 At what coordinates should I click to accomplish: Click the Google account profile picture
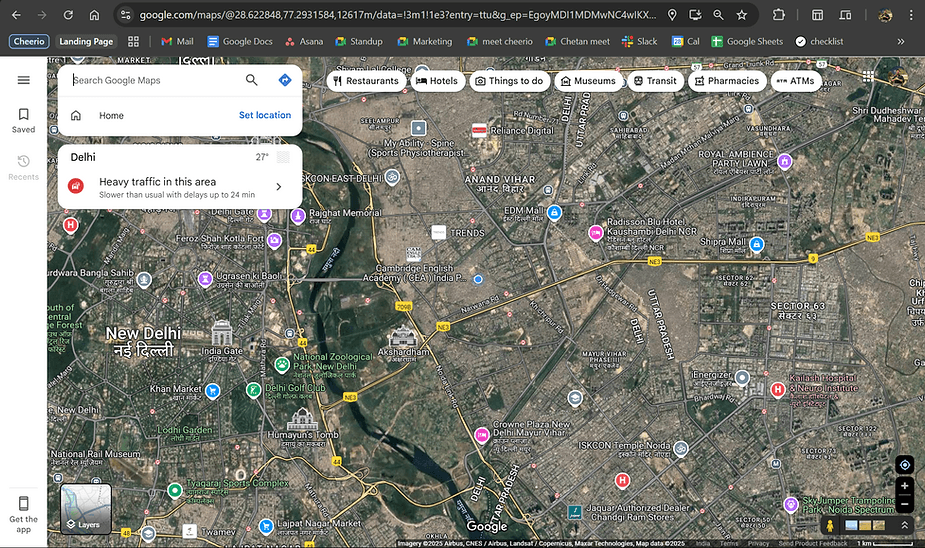point(898,77)
